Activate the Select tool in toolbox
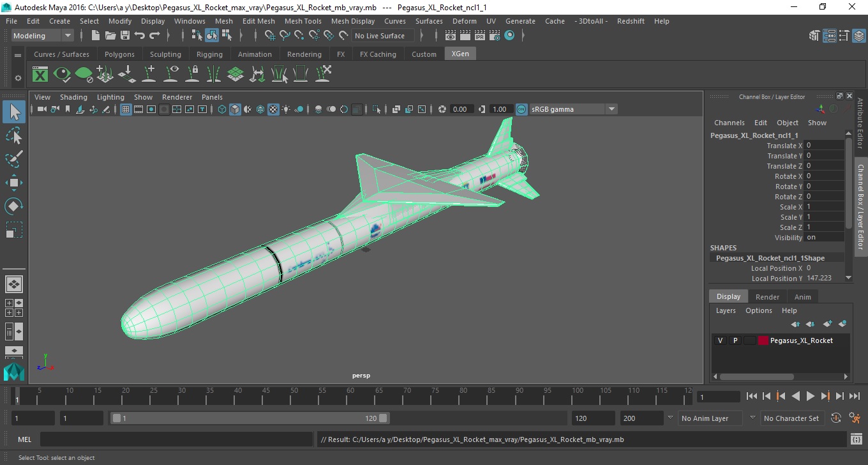Image resolution: width=868 pixels, height=465 pixels. (14, 112)
